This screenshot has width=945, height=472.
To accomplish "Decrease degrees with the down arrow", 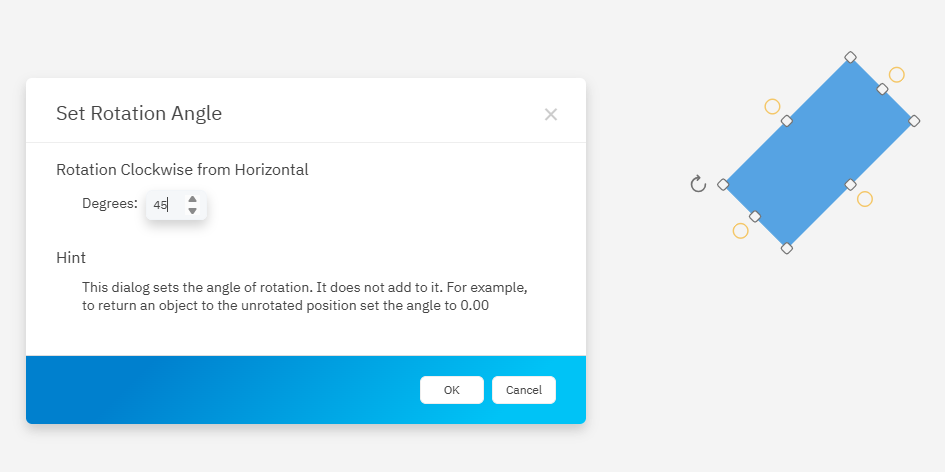I will click(x=192, y=211).
